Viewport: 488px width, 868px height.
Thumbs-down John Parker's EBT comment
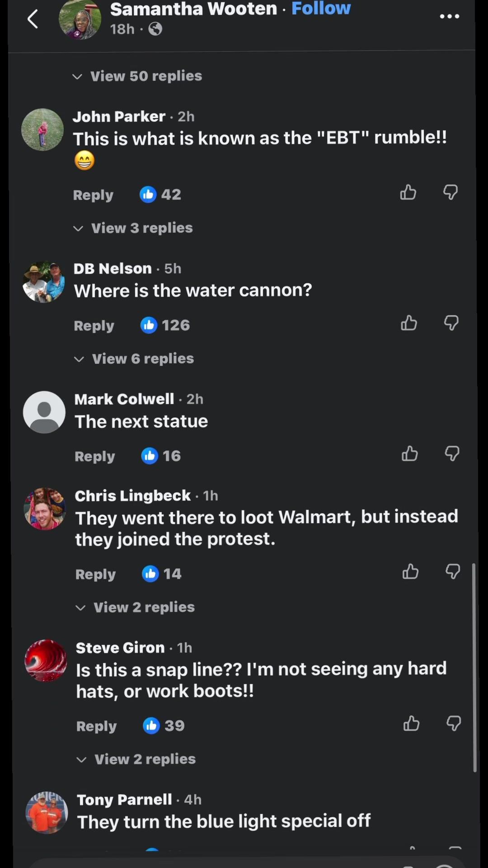pos(450,193)
